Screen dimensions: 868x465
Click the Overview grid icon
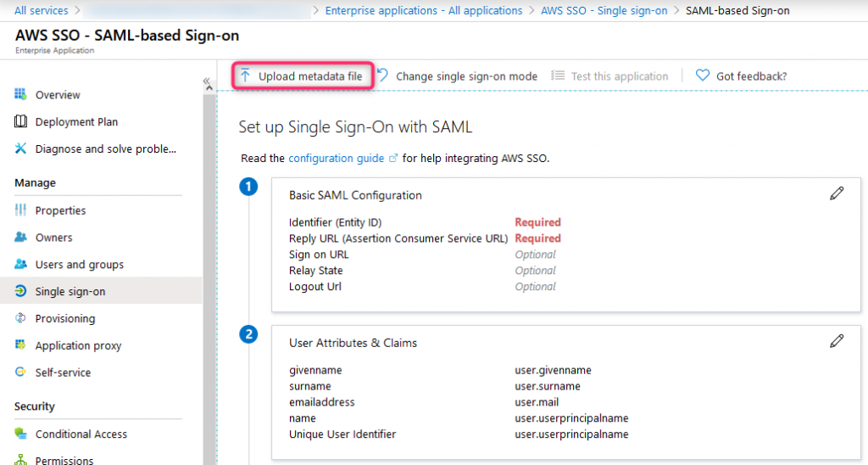pyautogui.click(x=20, y=94)
